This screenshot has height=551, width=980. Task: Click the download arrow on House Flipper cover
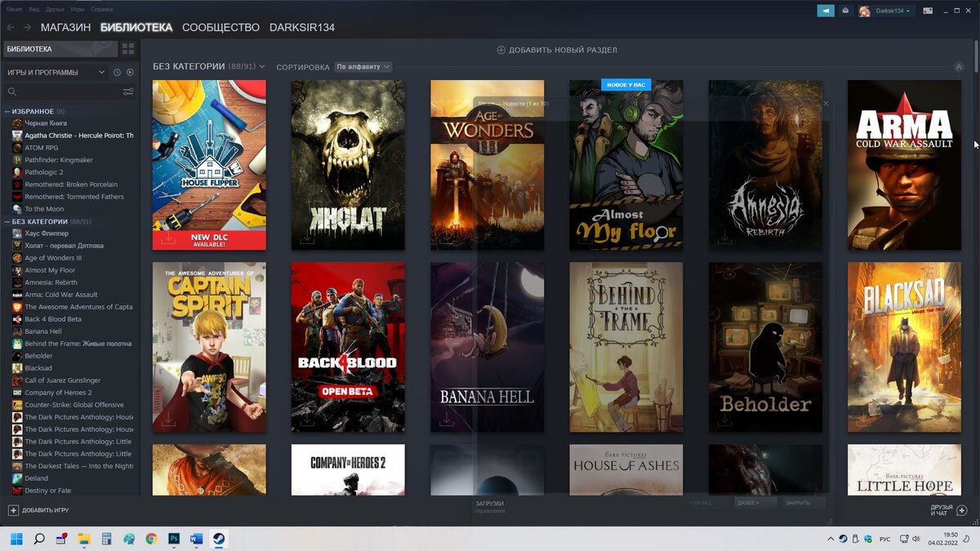(168, 238)
